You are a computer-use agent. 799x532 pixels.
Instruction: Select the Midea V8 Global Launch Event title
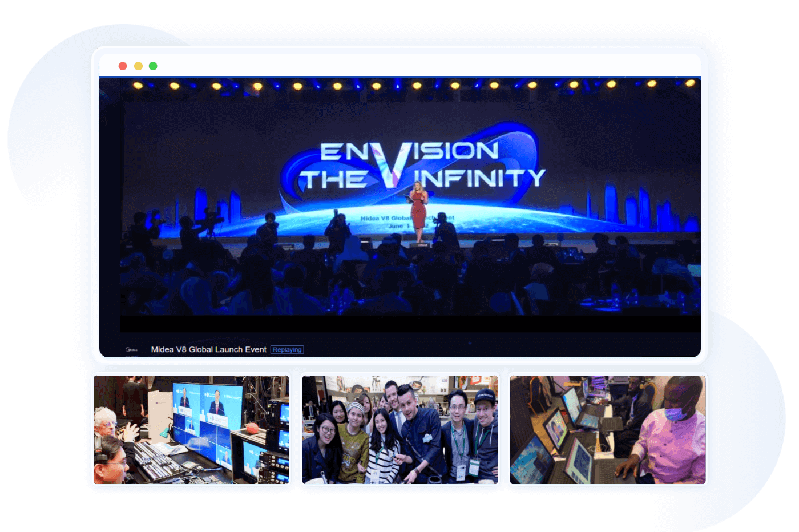208,349
